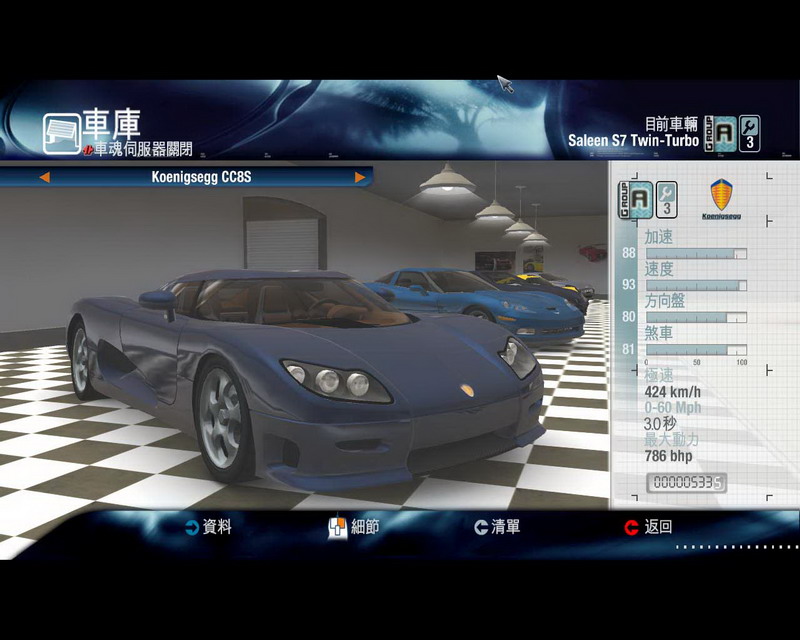This screenshot has height=640, width=800.
Task: Click wrench level icon beside Saleen S7 Twin-Turbo
Action: (x=748, y=133)
